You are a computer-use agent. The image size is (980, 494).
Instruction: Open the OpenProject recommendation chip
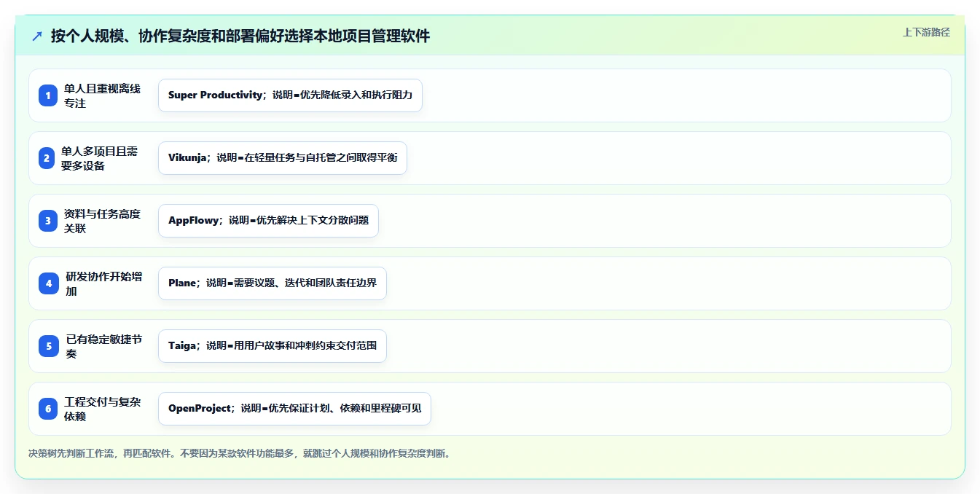pos(294,409)
